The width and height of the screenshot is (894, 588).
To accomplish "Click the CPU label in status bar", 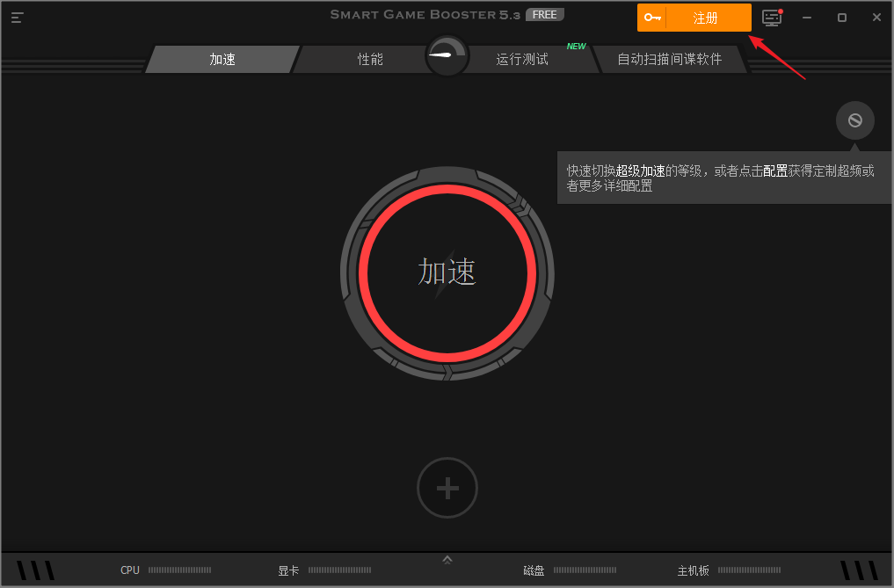I will 130,570.
